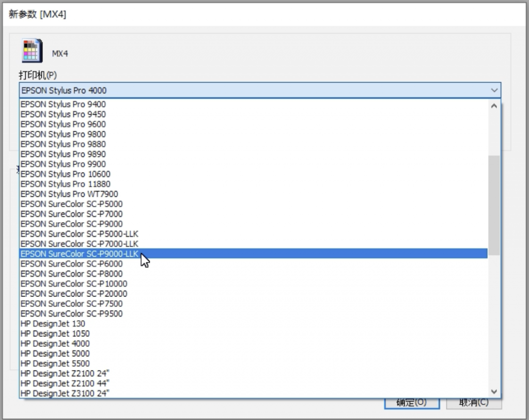
Task: Choose EPSON Stylus Pro WT7900
Action: click(253, 194)
